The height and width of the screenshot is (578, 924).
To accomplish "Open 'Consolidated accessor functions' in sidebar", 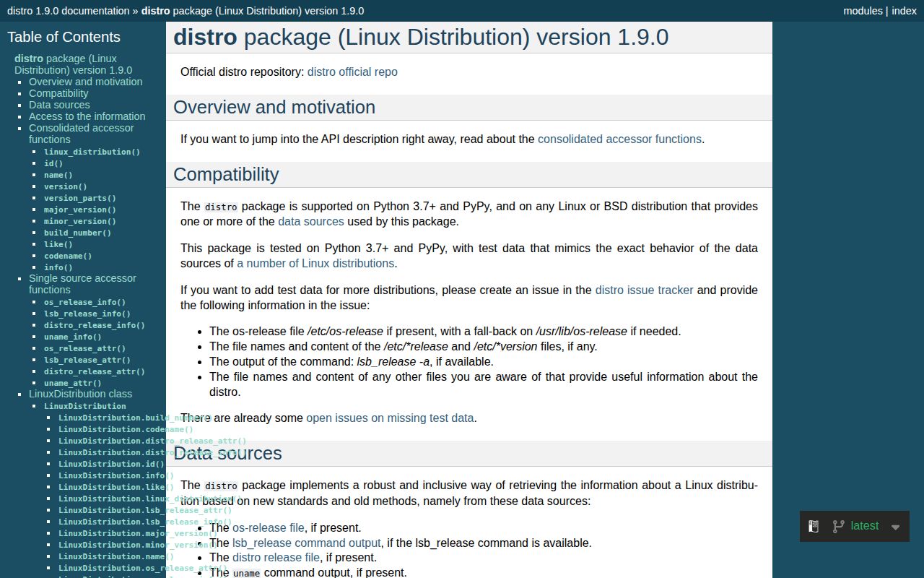I will 81,134.
